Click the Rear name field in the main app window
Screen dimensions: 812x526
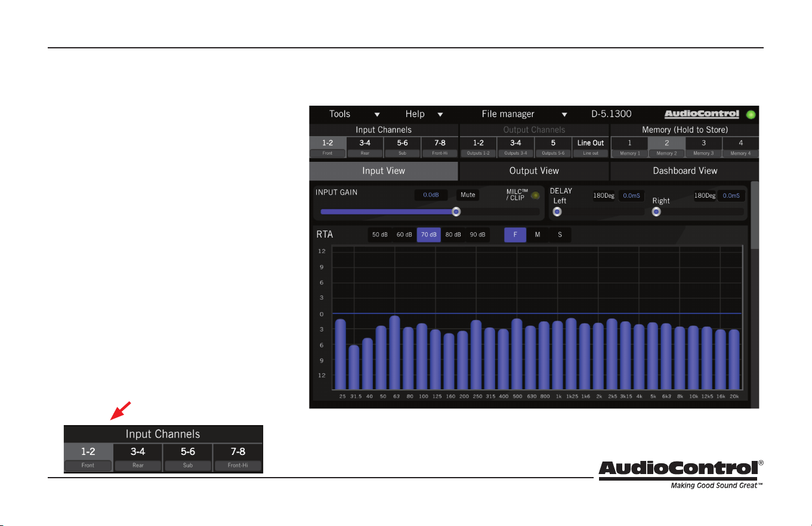tap(365, 153)
